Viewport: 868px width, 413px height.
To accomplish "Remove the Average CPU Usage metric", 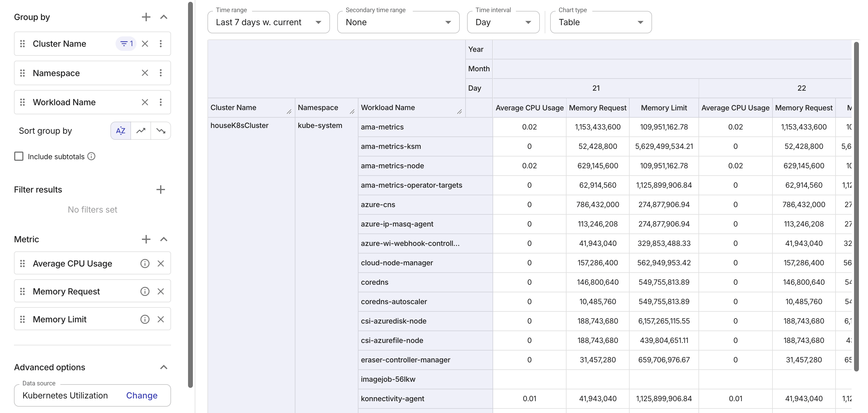I will [x=161, y=264].
